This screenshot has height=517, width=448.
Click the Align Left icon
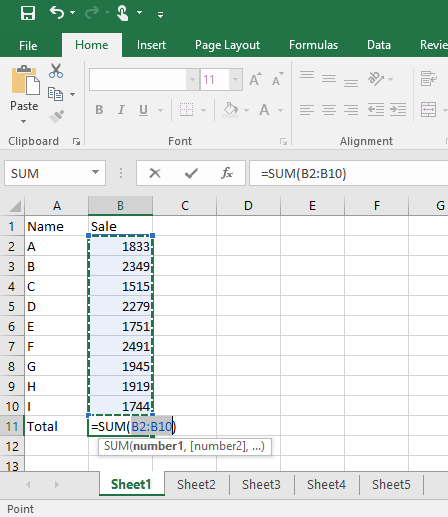[x=307, y=110]
